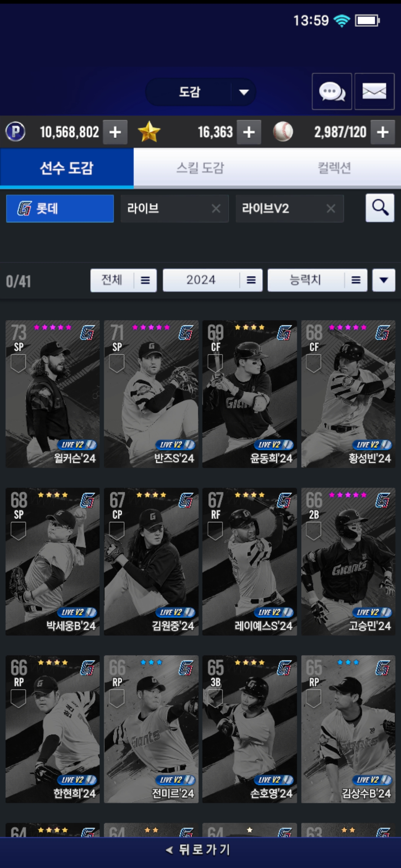Remove the 라이브 filter chip

(216, 208)
